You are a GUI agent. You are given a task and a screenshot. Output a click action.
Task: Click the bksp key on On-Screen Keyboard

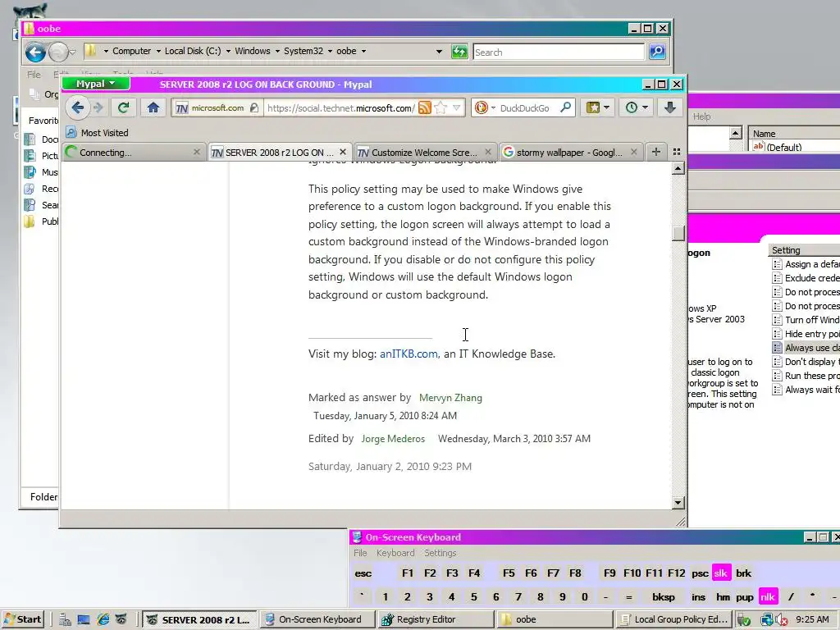point(663,597)
